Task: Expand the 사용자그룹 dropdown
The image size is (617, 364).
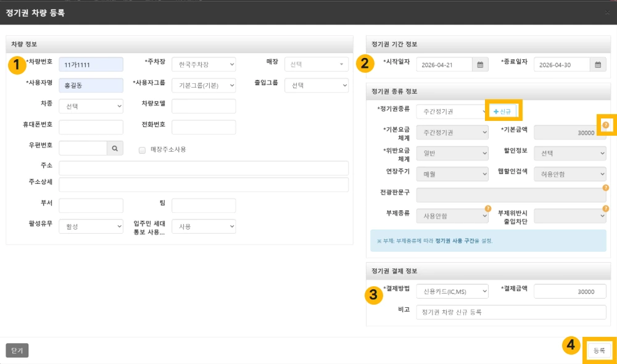Action: coord(204,85)
